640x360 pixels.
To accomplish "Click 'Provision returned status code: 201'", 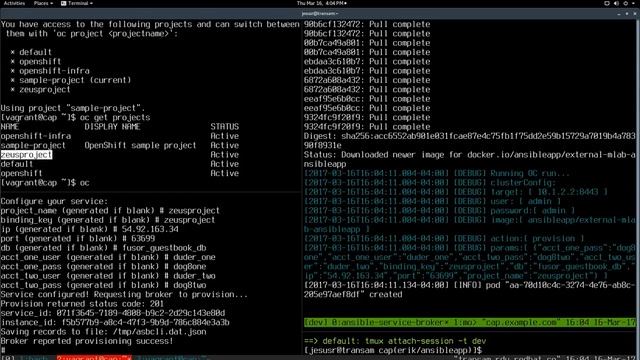I will (82, 304).
